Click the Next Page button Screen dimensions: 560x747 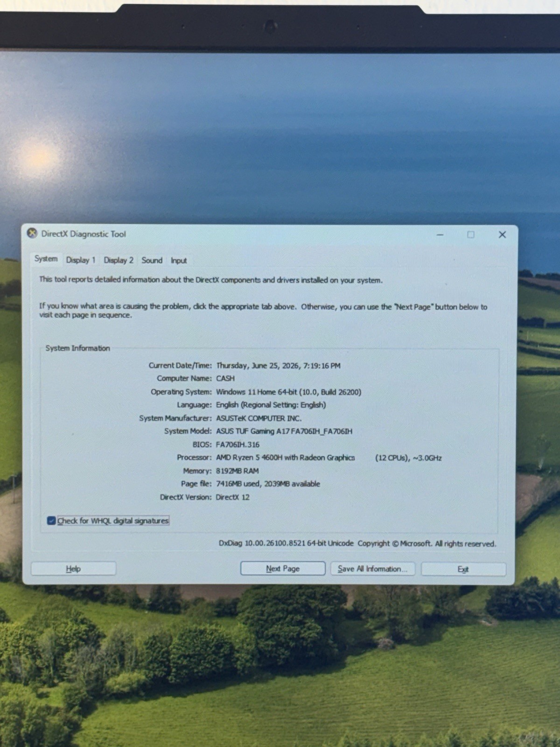[283, 569]
